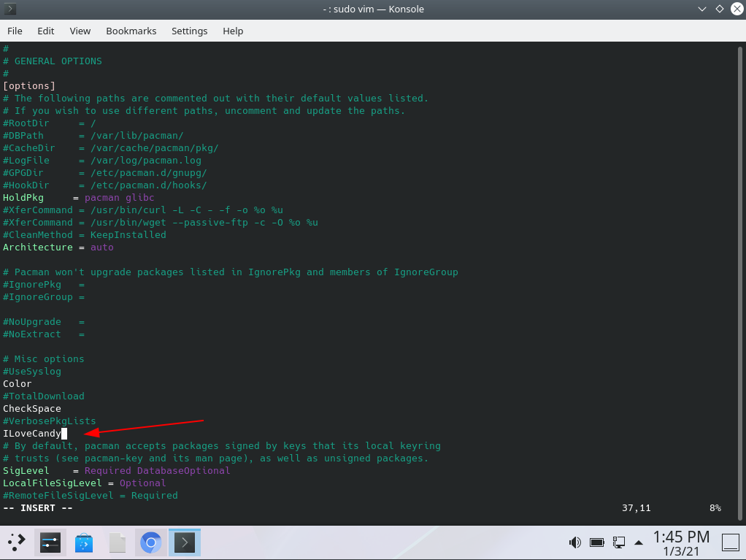
Task: Open System Settings from the taskbar
Action: (50, 542)
